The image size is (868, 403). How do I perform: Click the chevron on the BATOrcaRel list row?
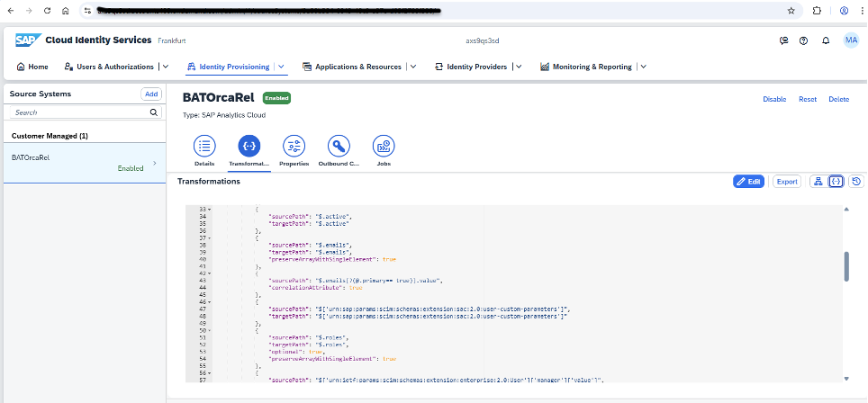pyautogui.click(x=155, y=163)
